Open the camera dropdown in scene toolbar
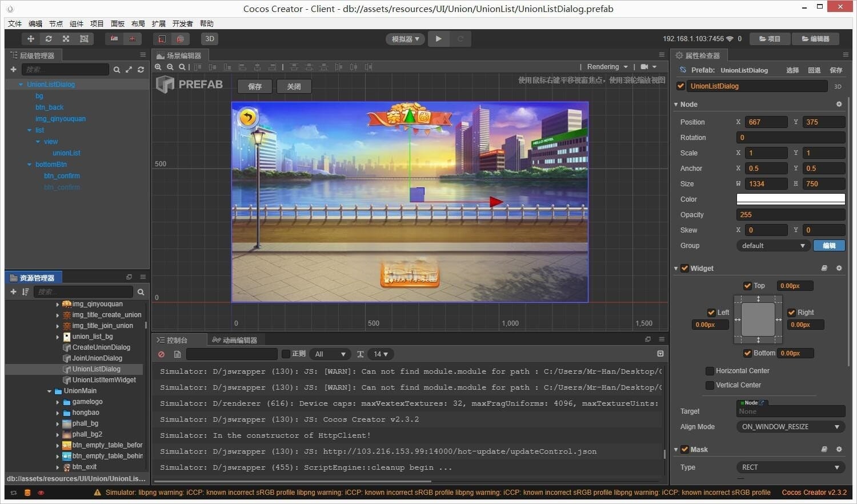857x504 pixels. tap(648, 67)
